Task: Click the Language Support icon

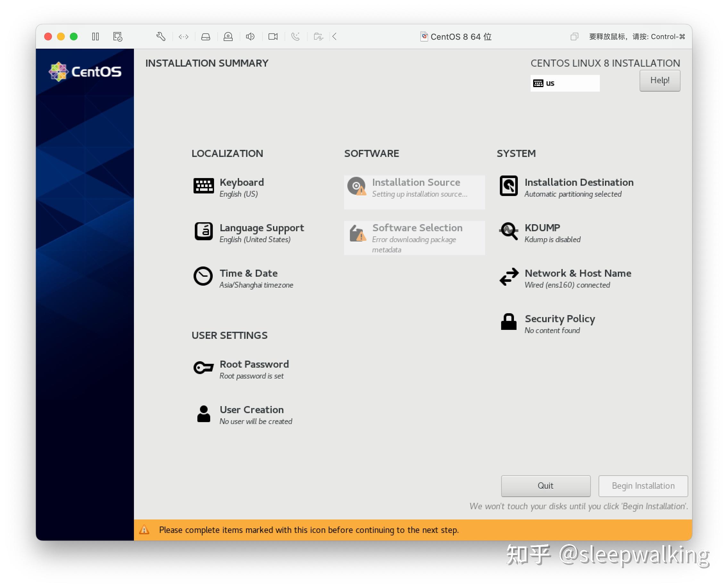Action: pos(203,231)
